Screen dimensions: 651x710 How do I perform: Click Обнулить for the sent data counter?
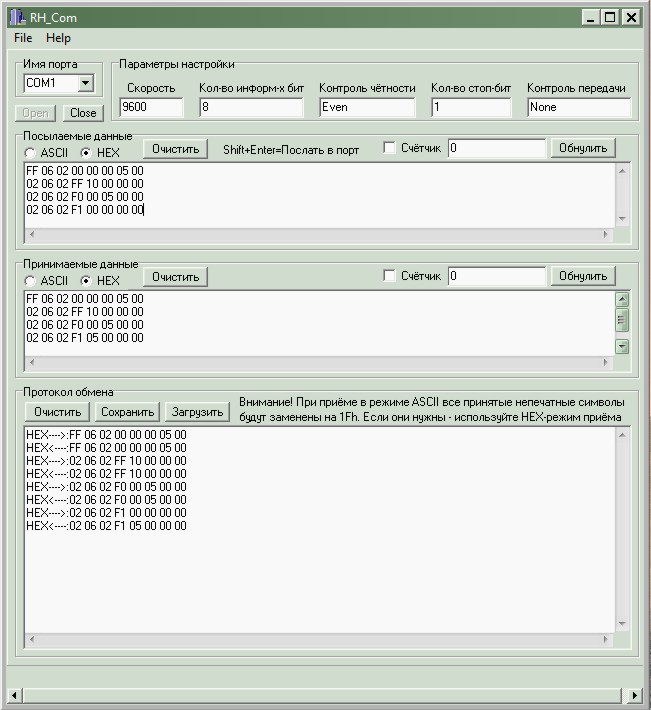(x=583, y=148)
